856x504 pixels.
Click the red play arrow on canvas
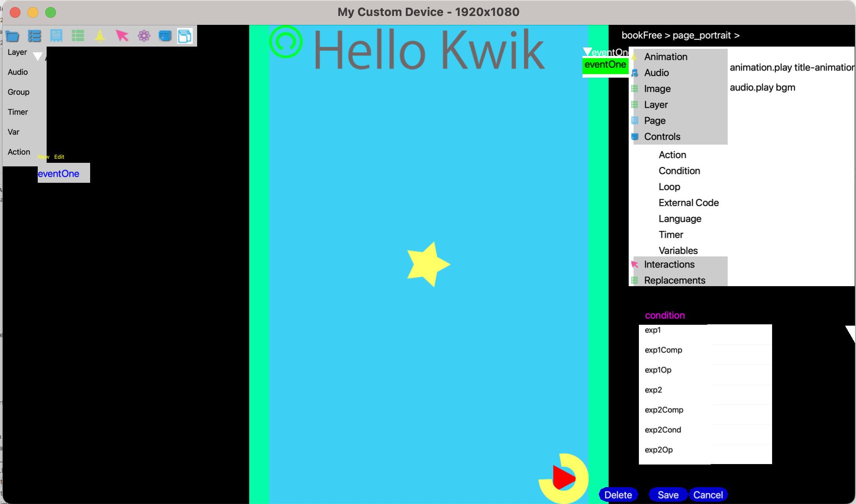click(x=564, y=478)
